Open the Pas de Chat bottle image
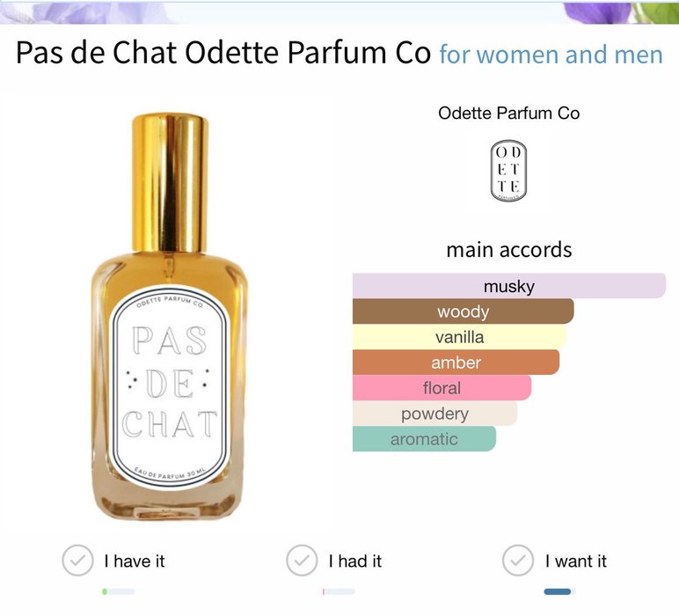The height and width of the screenshot is (616, 679). tap(170, 317)
